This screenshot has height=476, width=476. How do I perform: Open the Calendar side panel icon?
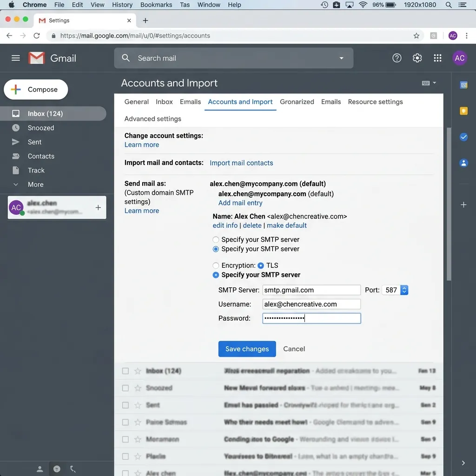(x=463, y=85)
